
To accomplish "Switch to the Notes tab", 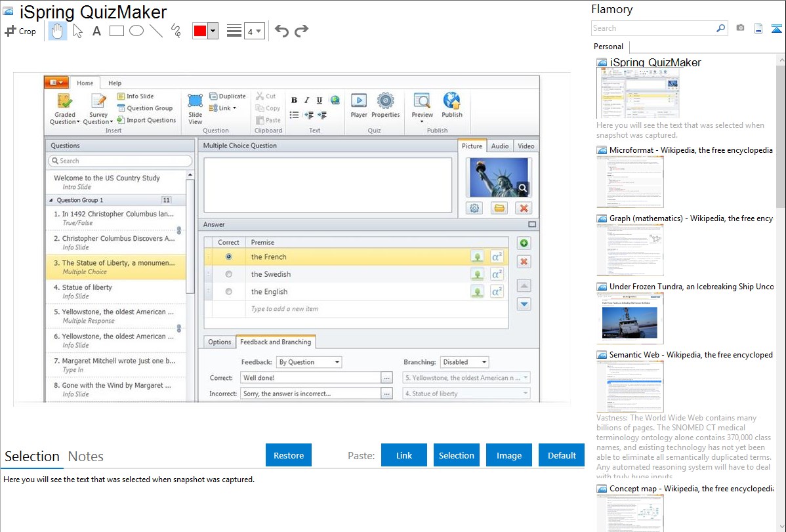I will click(86, 457).
